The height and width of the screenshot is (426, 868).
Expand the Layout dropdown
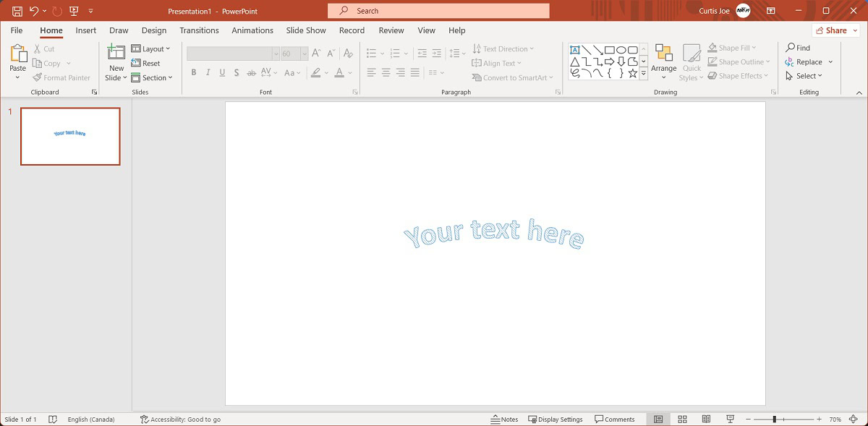[x=150, y=48]
